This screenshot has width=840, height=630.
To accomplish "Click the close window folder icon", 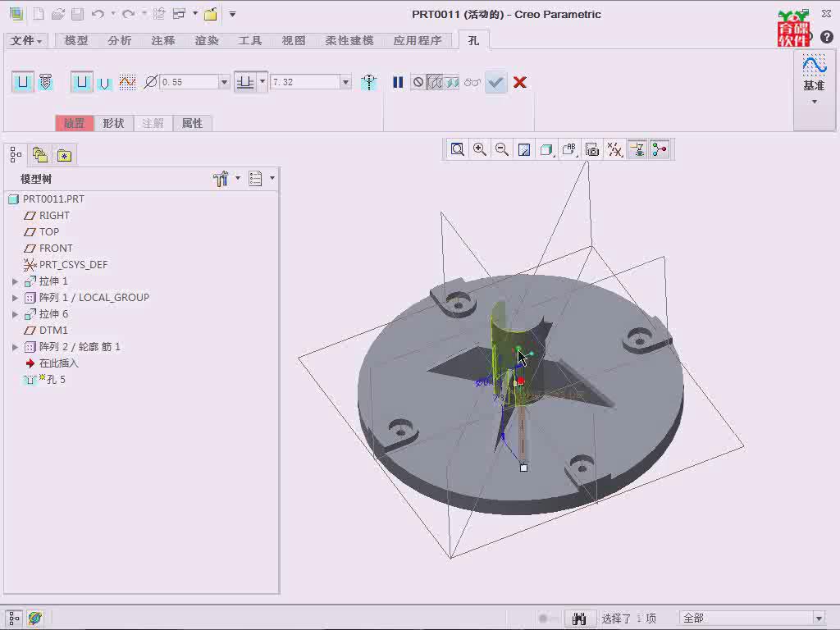I will (211, 14).
